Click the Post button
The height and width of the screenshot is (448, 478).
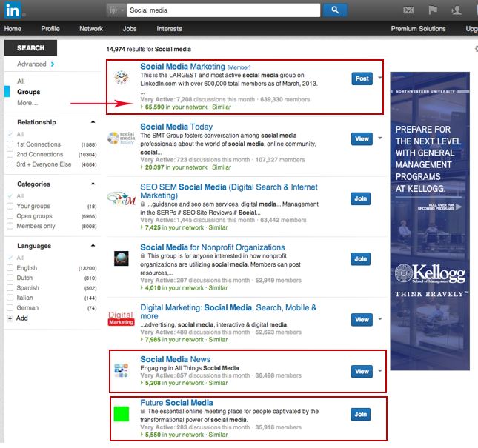click(x=362, y=78)
